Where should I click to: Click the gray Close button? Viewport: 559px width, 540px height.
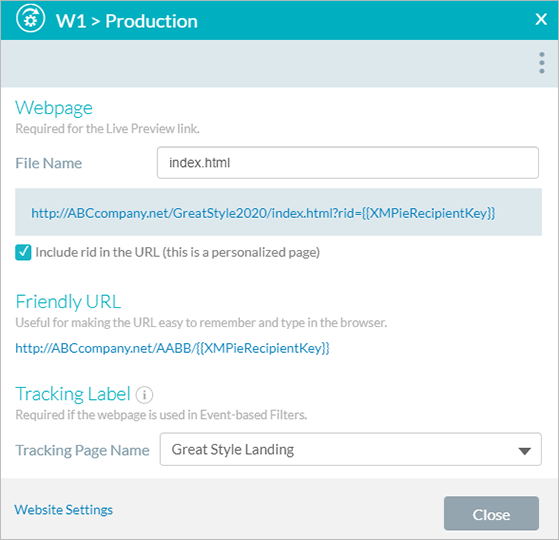[491, 514]
